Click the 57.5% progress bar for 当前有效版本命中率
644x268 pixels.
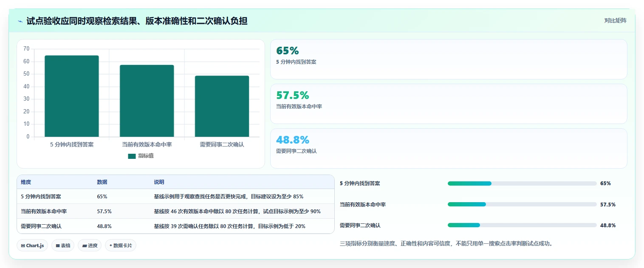coord(522,204)
